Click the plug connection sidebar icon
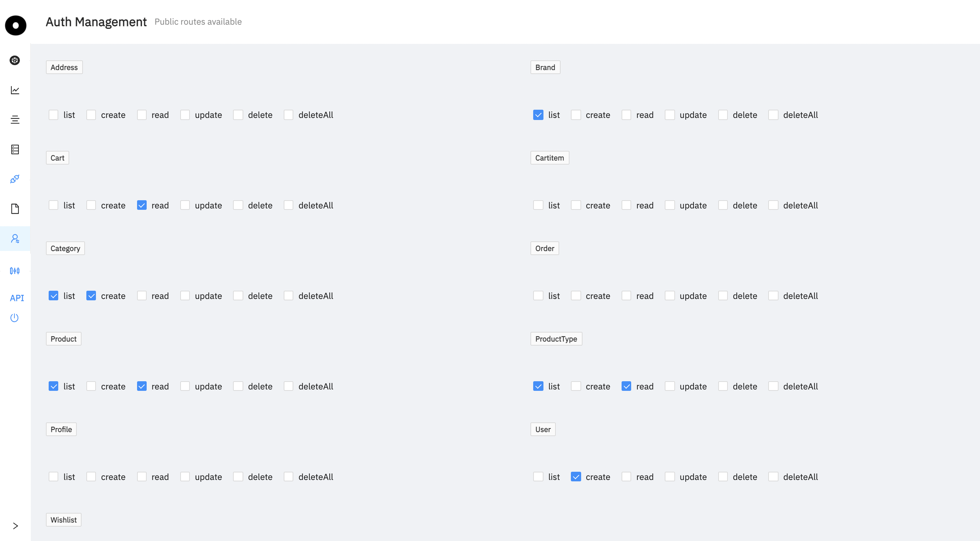The image size is (980, 541). (x=15, y=179)
